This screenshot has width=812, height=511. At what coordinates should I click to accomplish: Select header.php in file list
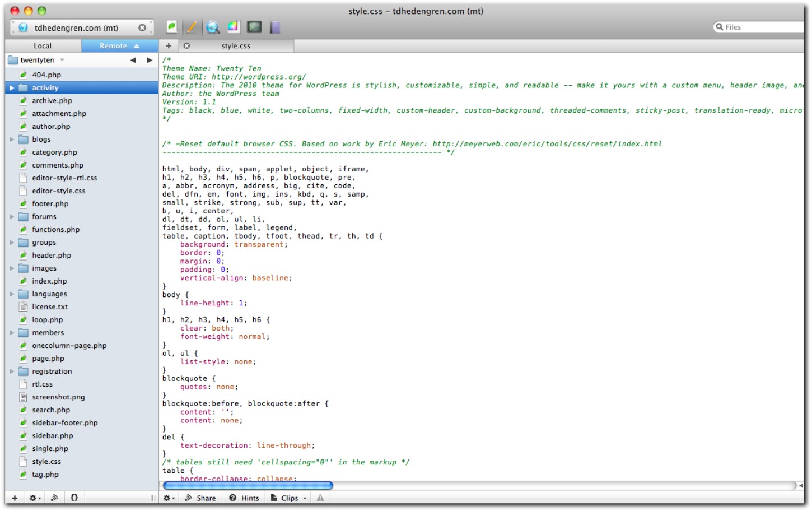coord(82,256)
